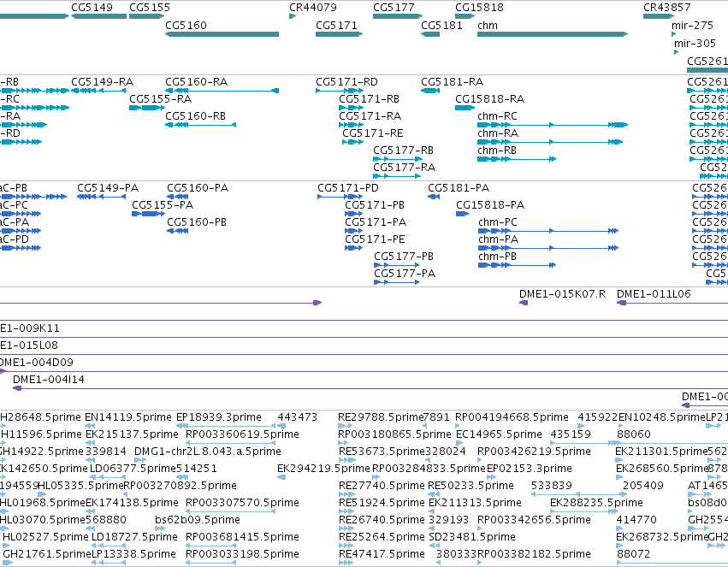The image size is (728, 567).
Task: Click the CG5149 gene label
Action: coord(92,8)
